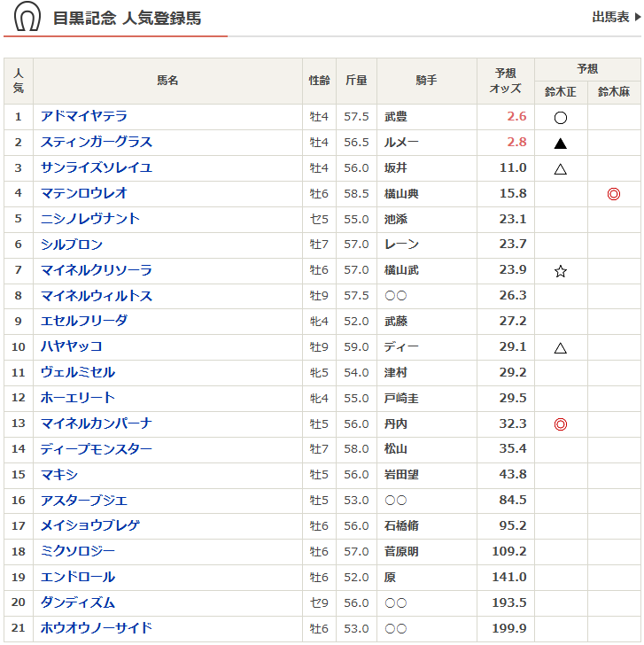Open horse page for ディープモンスター
This screenshot has height=645, width=644.
[x=97, y=449]
